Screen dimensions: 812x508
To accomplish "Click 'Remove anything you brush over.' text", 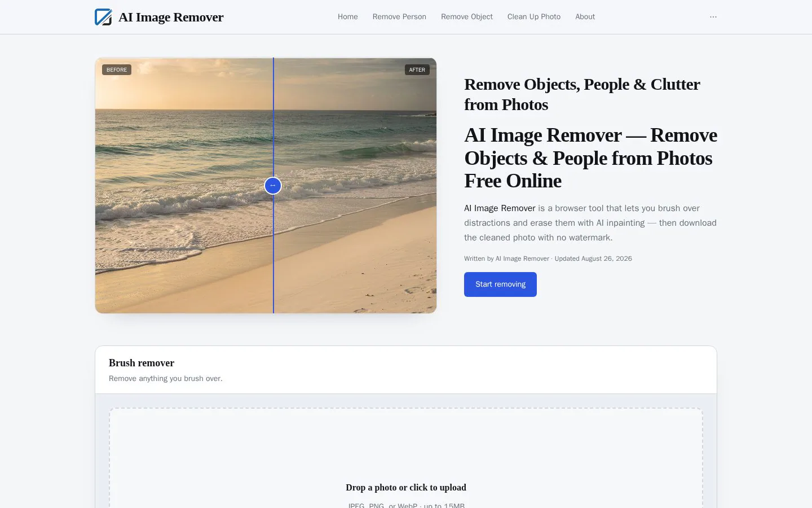I will click(166, 379).
